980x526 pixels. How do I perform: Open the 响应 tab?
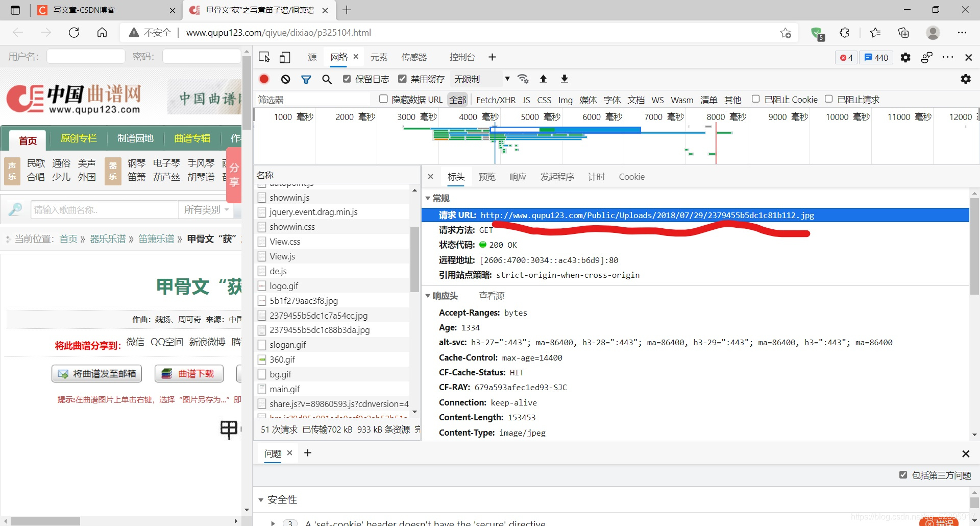(518, 177)
